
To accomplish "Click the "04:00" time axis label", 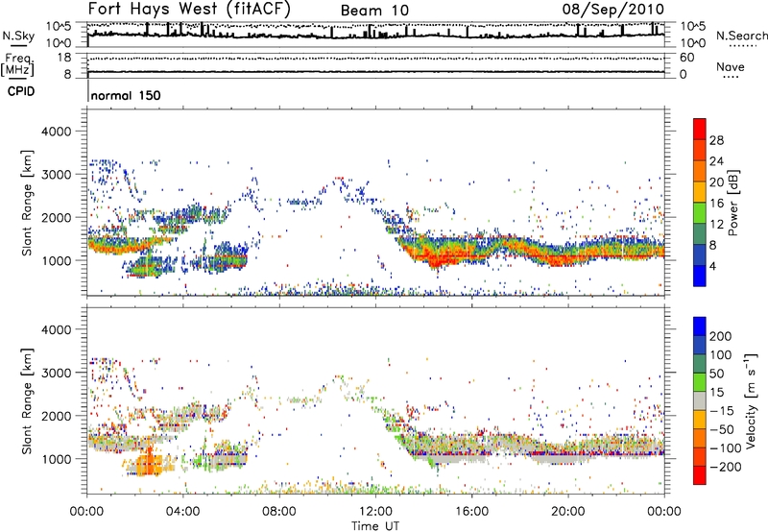I will [x=182, y=512].
